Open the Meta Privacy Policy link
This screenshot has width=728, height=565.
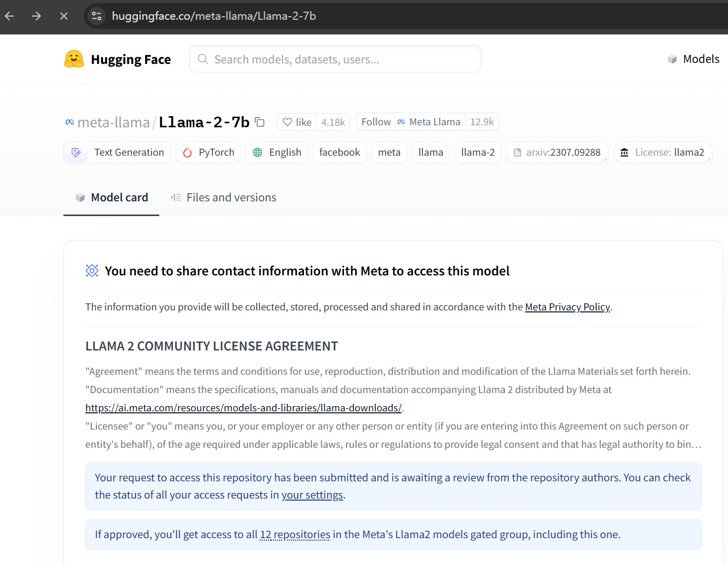tap(567, 307)
